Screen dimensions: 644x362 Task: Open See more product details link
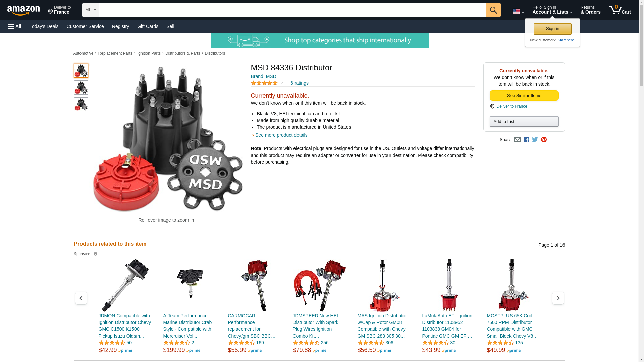tap(281, 135)
